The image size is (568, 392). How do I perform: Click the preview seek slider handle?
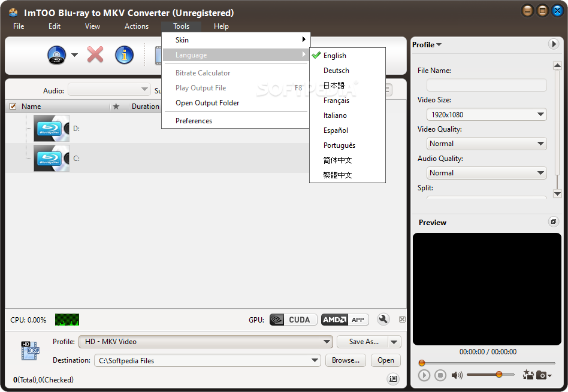pos(422,363)
